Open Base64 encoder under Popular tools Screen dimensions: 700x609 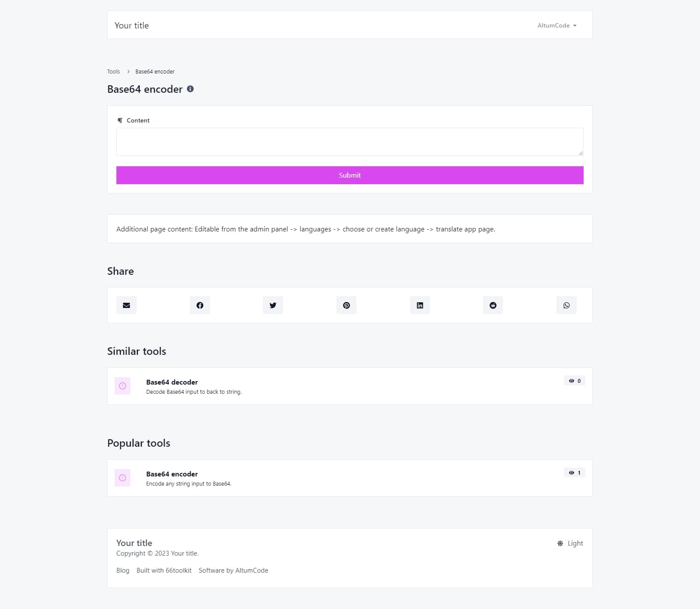[x=172, y=474]
